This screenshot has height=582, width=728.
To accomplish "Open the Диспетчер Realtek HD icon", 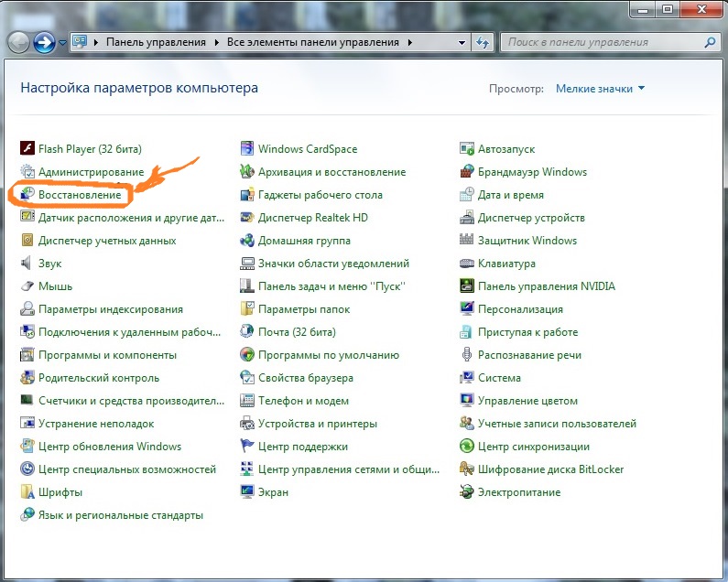I will pos(247,218).
